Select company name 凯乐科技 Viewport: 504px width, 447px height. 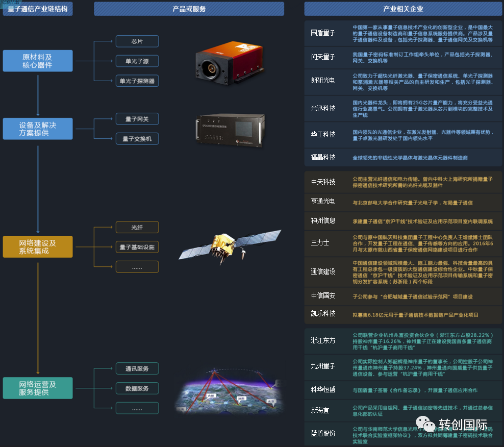323,313
